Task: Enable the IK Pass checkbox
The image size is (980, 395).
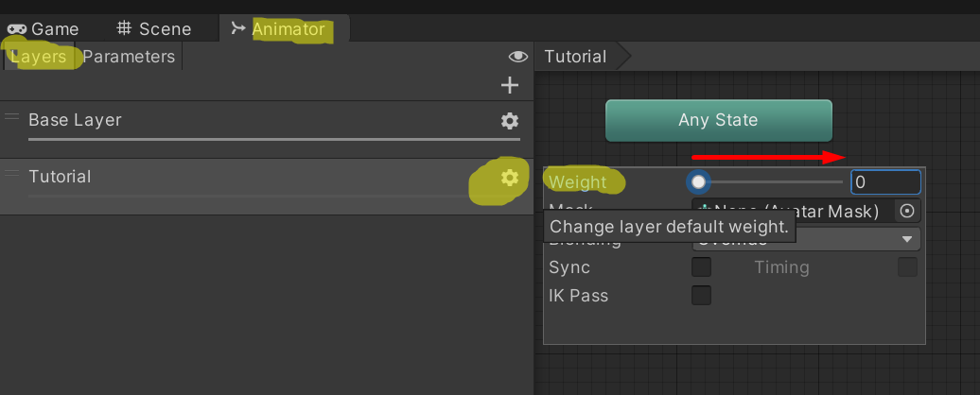Action: [x=701, y=296]
